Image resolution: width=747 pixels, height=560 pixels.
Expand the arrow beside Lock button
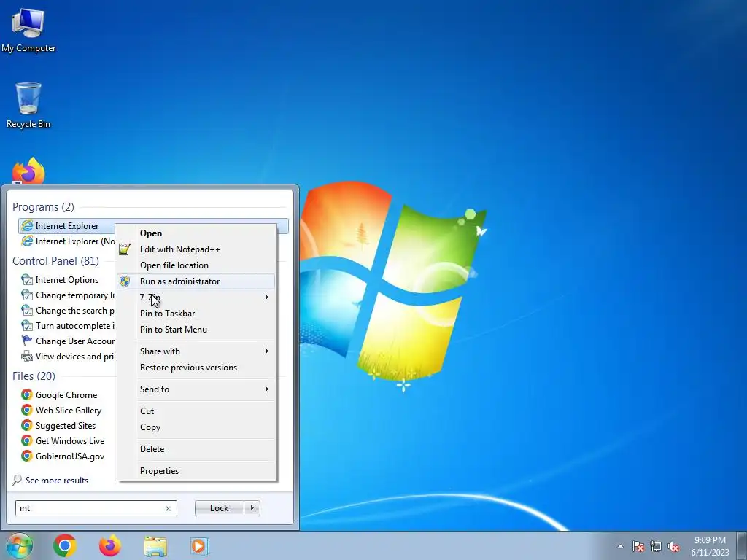point(252,508)
